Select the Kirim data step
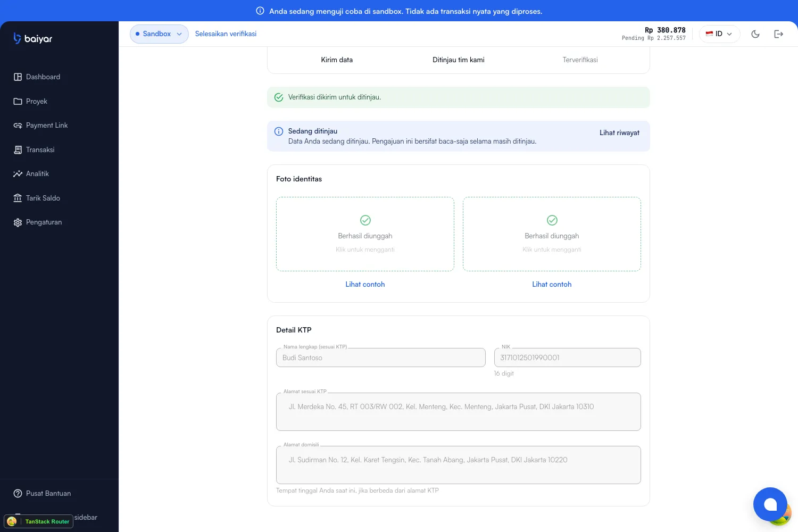Viewport: 798px width, 532px height. tap(337, 60)
